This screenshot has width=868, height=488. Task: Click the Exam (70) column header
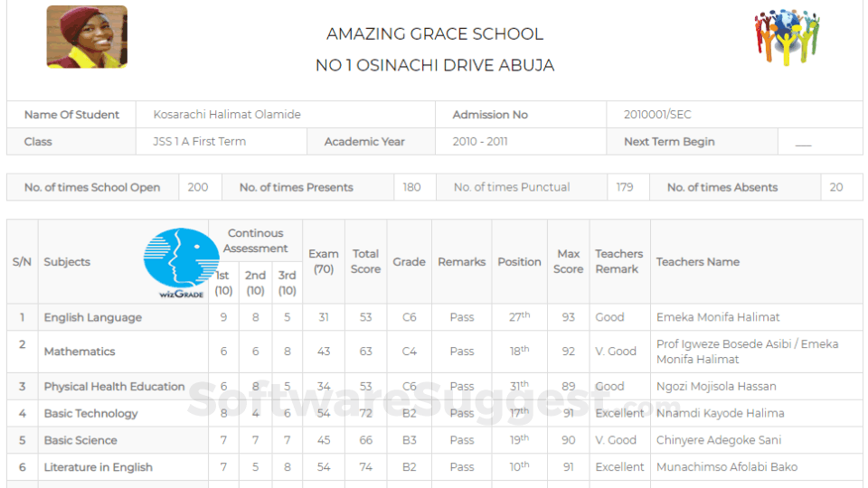(324, 261)
